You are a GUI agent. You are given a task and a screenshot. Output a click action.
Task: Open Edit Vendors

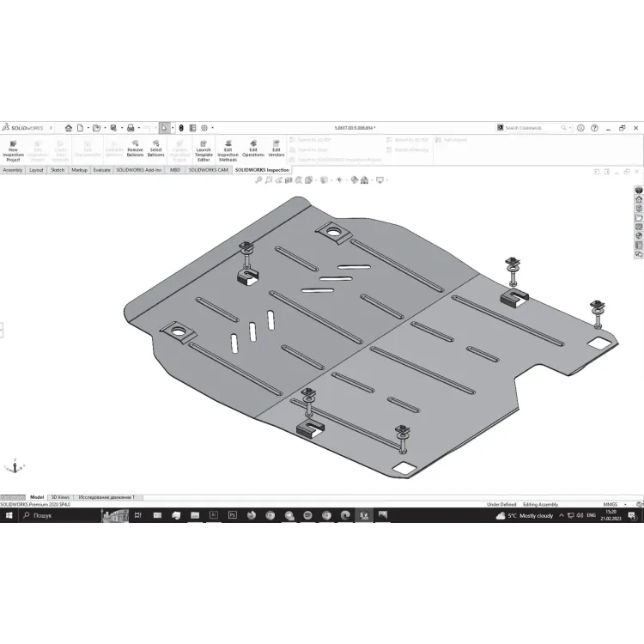[276, 149]
